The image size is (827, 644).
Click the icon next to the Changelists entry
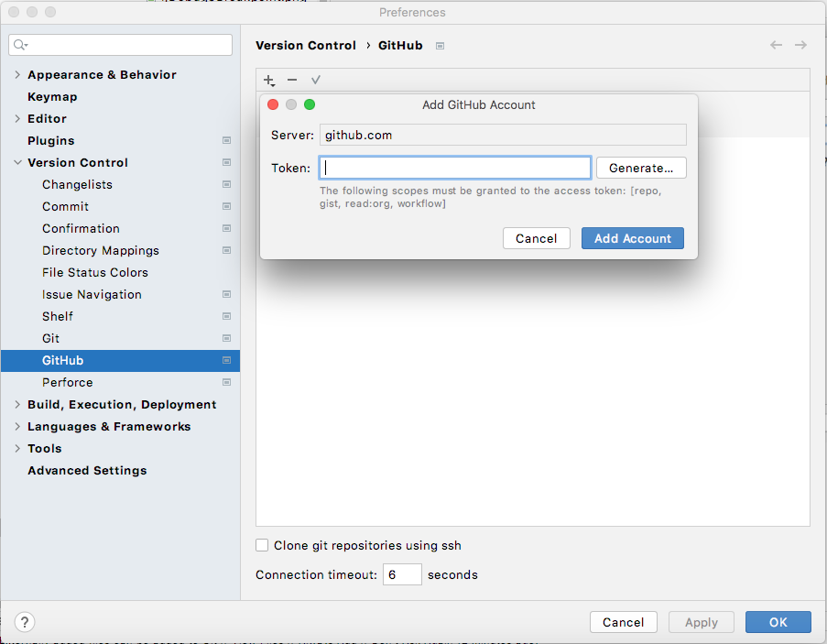(x=226, y=184)
